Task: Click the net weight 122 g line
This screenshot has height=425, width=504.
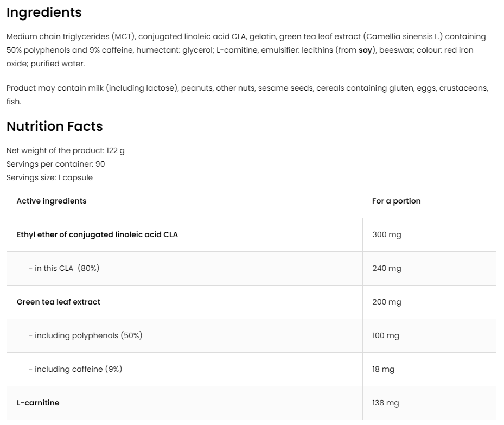Action: click(65, 150)
